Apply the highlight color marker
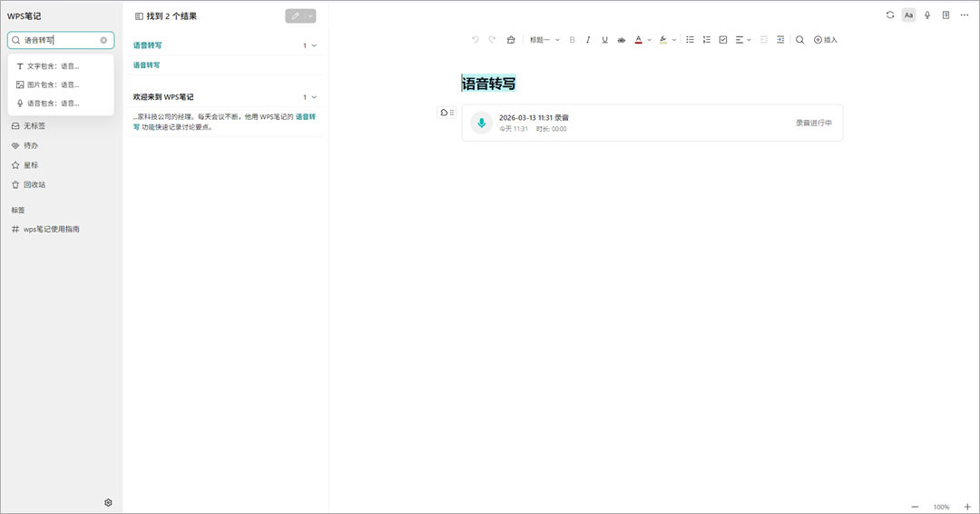 point(663,39)
